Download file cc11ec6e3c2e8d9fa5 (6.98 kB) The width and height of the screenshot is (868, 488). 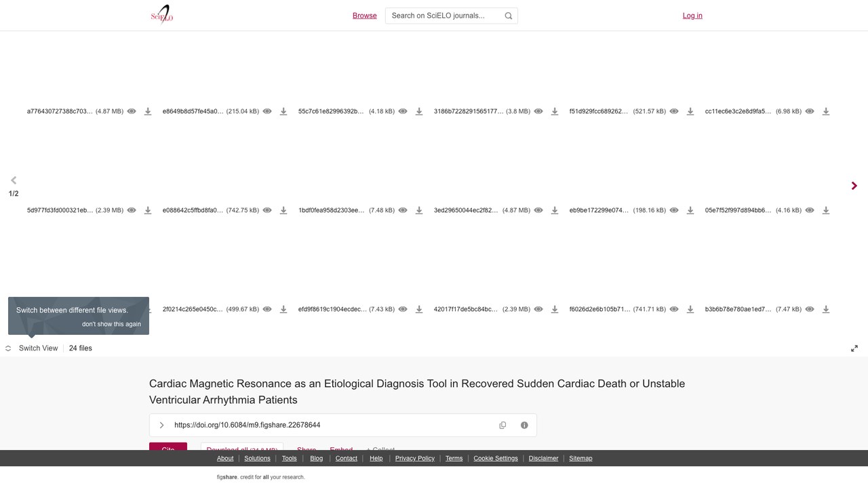point(826,111)
